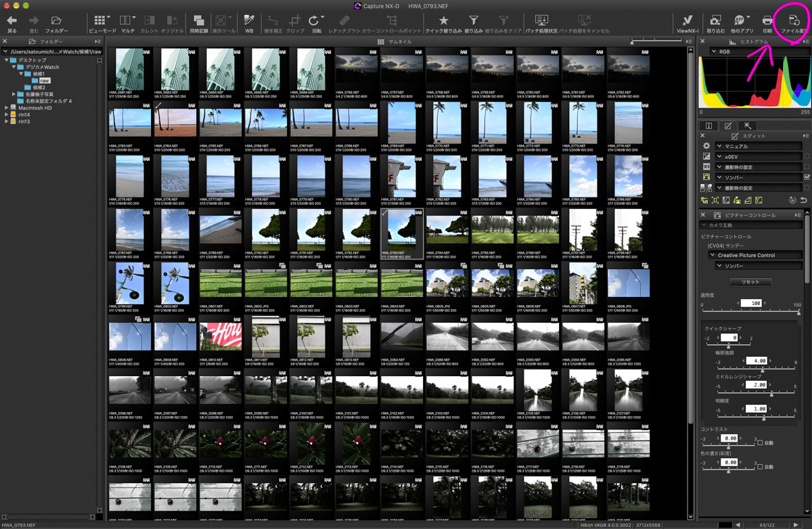The image size is (812, 529).
Task: Click the 戻る back arrow icon
Action: pyautogui.click(x=12, y=20)
